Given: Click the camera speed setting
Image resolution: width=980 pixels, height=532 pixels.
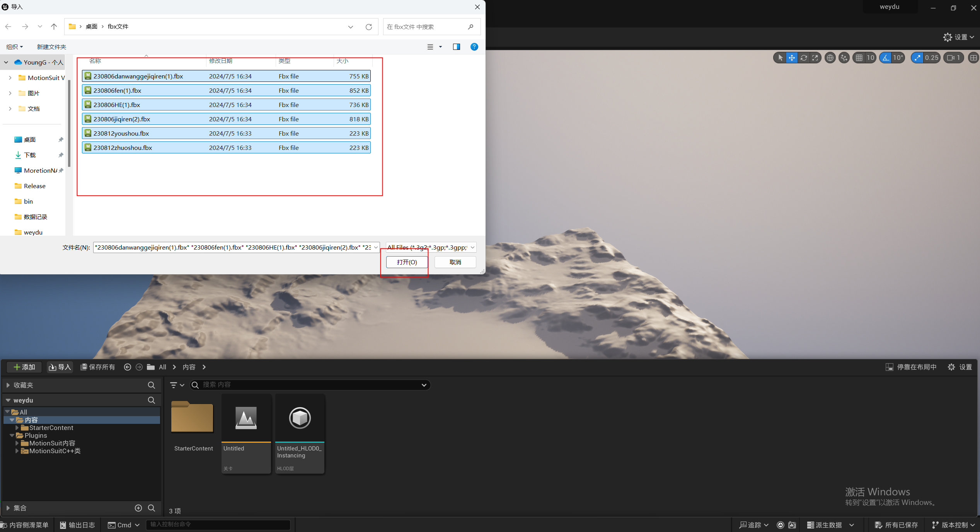Looking at the screenshot, I should point(953,58).
